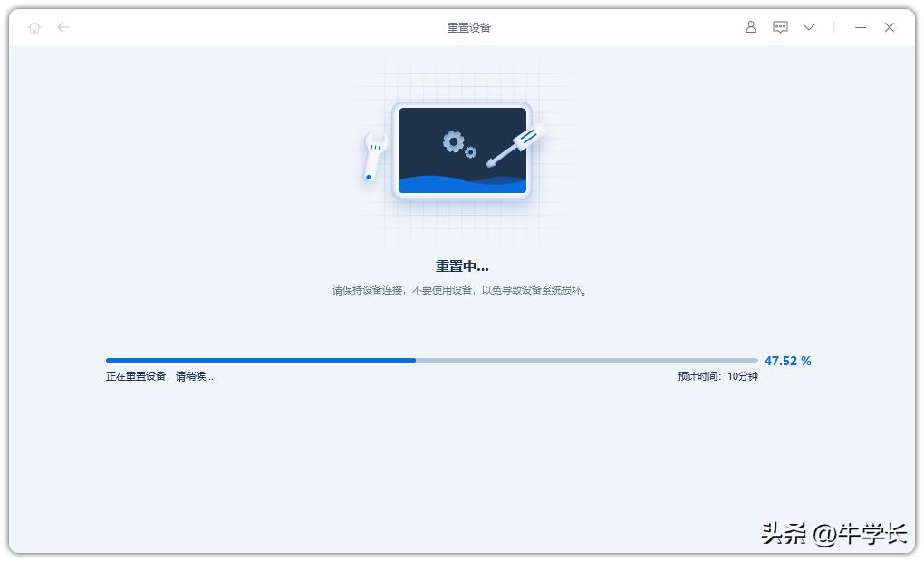Open the feedback message icon

(779, 27)
